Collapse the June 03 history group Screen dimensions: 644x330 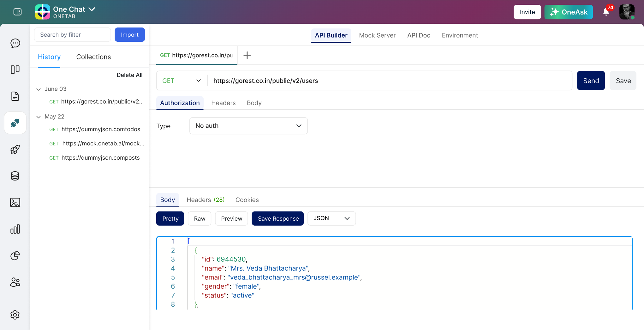click(x=39, y=89)
